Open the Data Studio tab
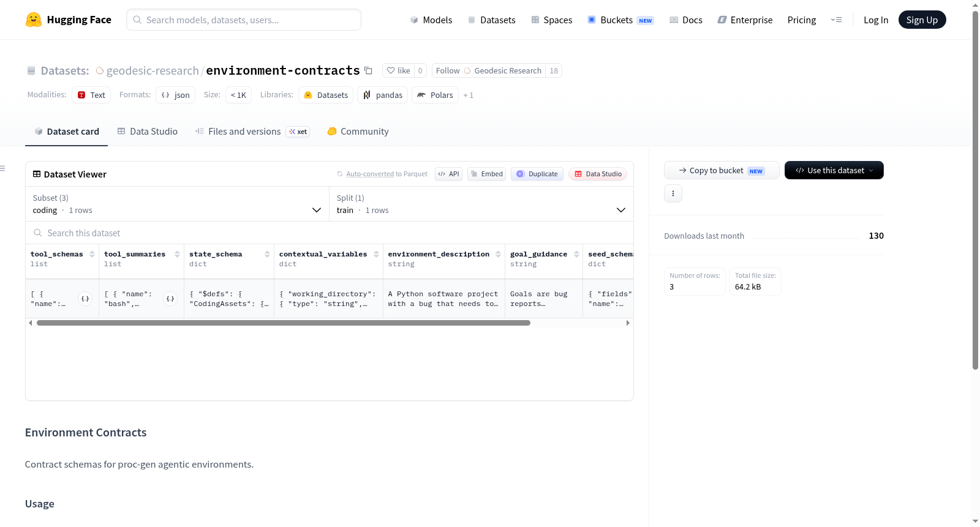 (148, 132)
